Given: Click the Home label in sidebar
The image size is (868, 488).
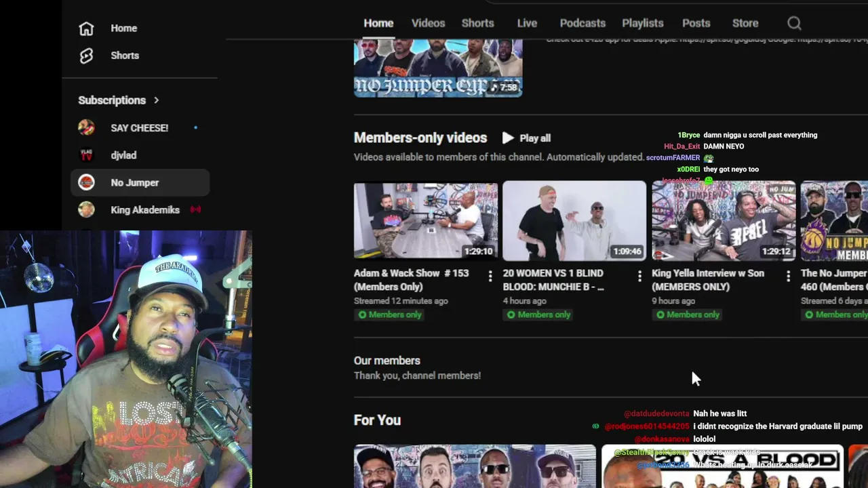Looking at the screenshot, I should 124,28.
